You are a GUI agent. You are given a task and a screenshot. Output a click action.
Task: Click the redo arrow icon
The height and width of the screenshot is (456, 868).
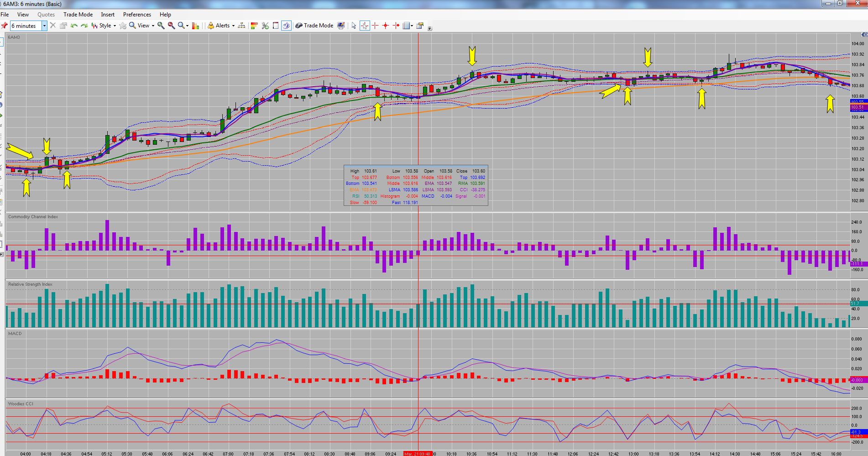pyautogui.click(x=84, y=26)
